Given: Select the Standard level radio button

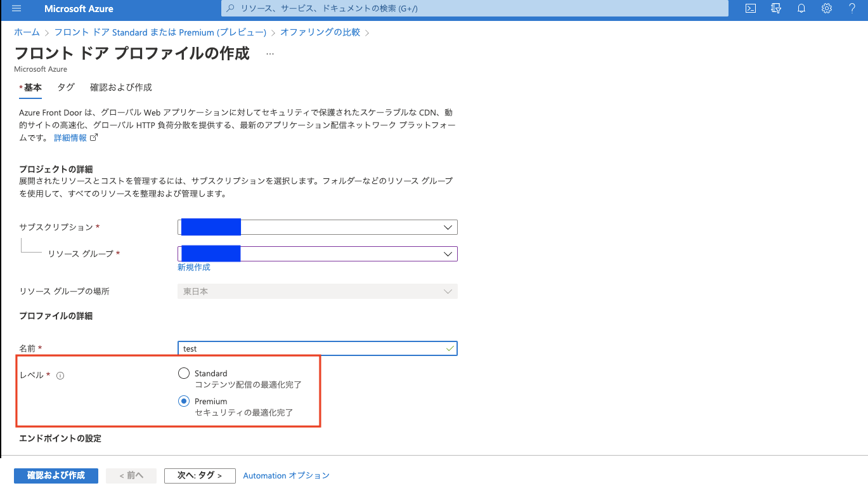Looking at the screenshot, I should click(x=184, y=373).
